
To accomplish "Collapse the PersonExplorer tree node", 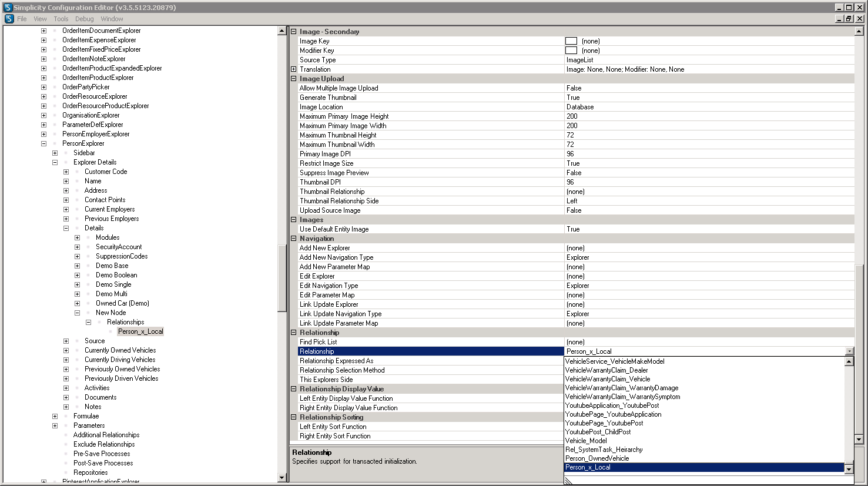I will point(43,143).
